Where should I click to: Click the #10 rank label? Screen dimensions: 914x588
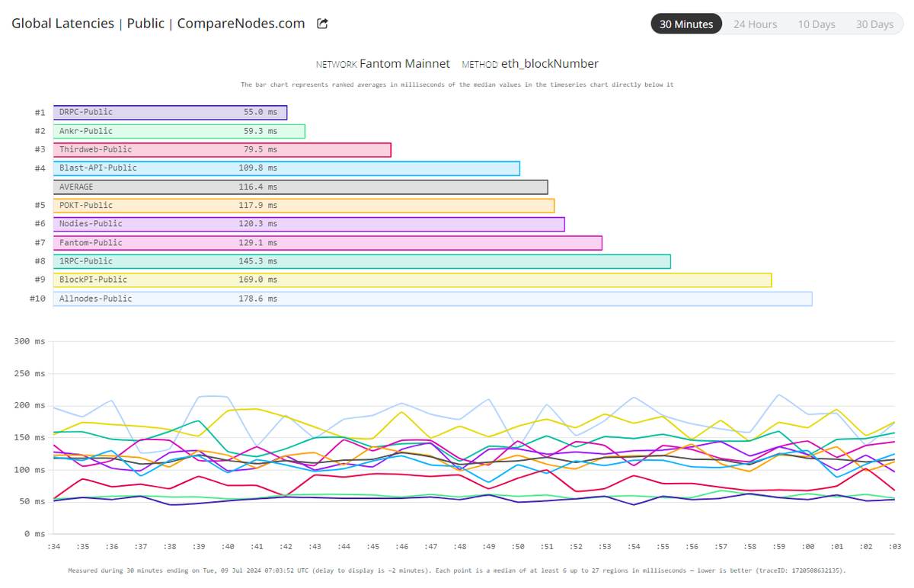[x=38, y=299]
